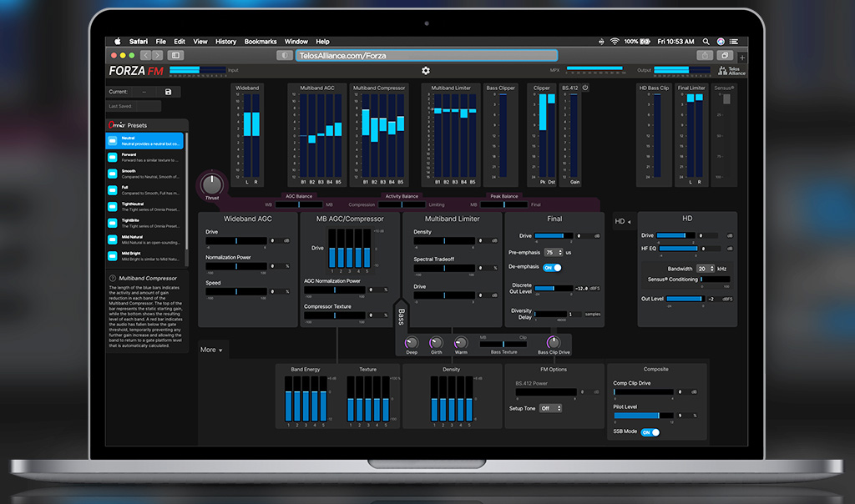Open a new Safari tab with plus
The width and height of the screenshot is (855, 504).
point(742,58)
